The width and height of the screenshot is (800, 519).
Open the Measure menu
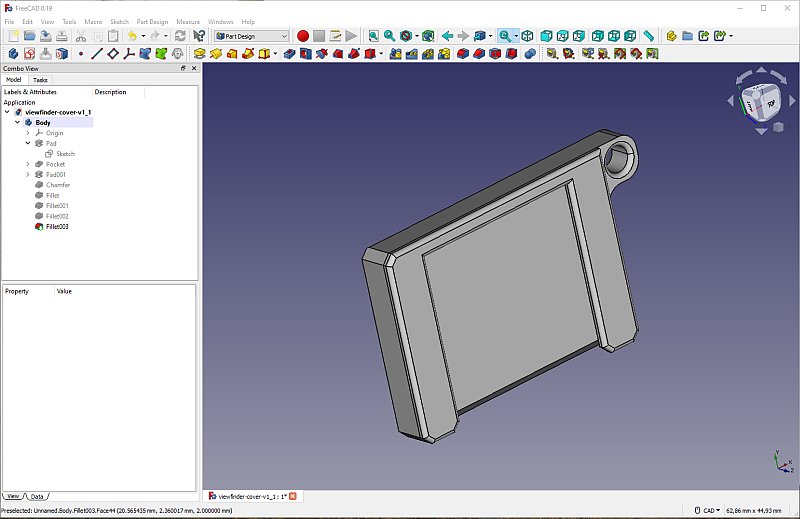tap(188, 21)
